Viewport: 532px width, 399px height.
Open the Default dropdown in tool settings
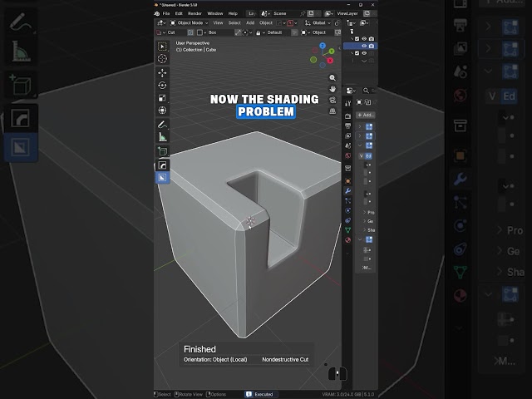tap(275, 32)
